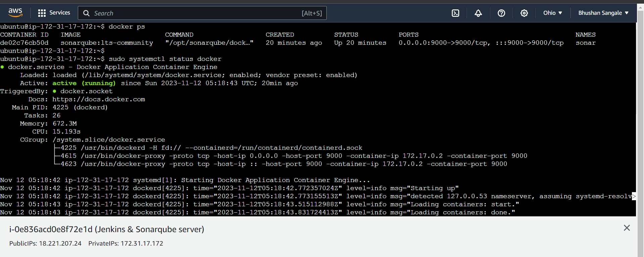Click the COMMAND column header
The width and height of the screenshot is (644, 257).
[x=179, y=35]
